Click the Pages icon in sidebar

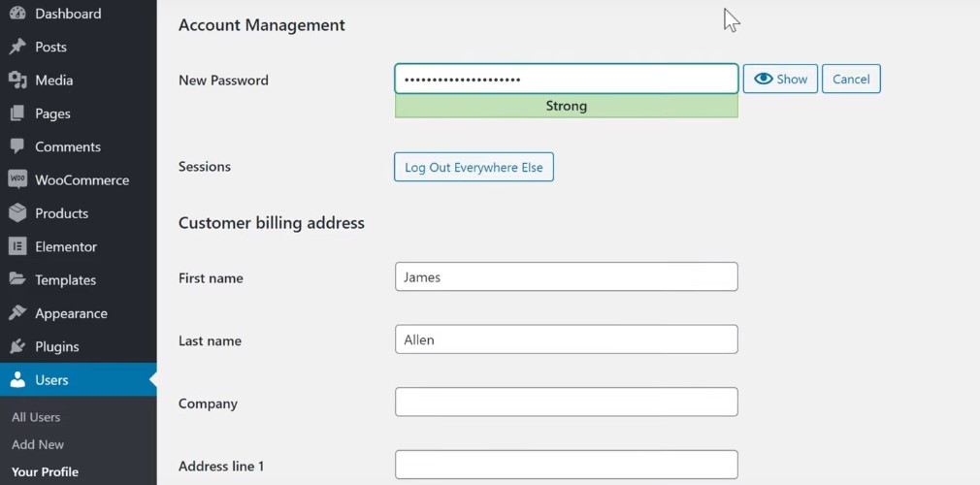coord(17,113)
